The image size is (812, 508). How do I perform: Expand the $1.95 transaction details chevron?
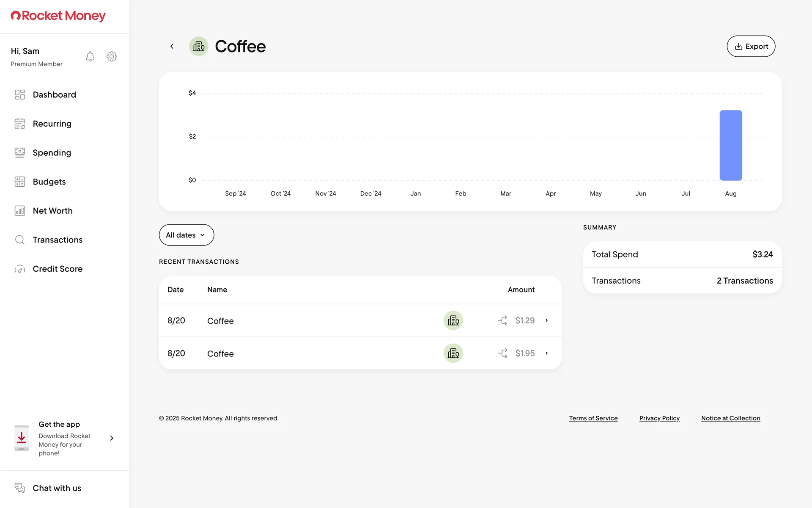[546, 353]
